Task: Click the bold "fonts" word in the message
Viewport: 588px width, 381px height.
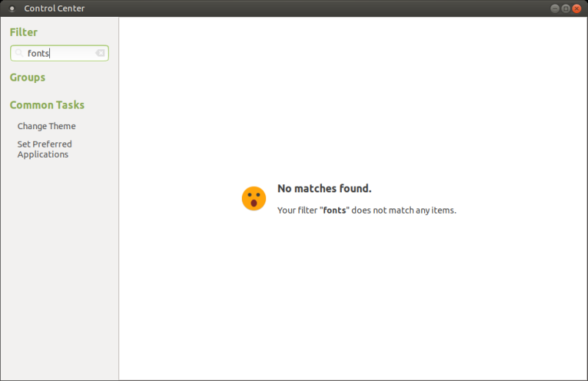Action: point(334,210)
